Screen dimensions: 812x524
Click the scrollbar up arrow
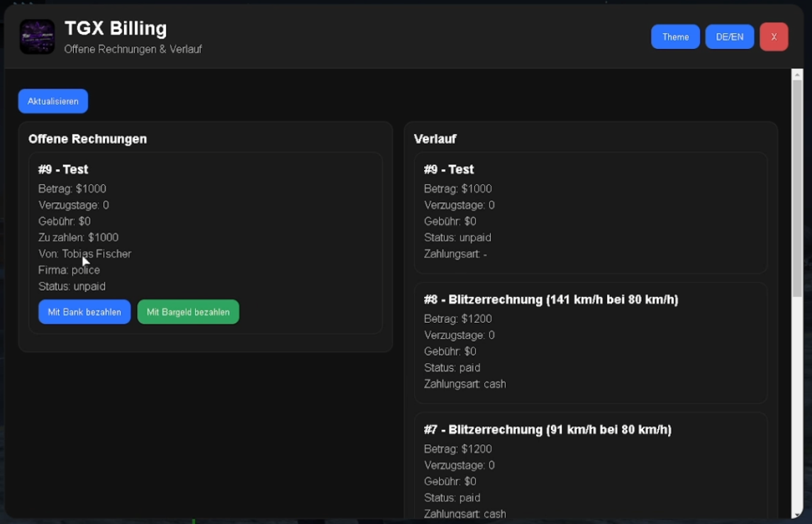(797, 75)
